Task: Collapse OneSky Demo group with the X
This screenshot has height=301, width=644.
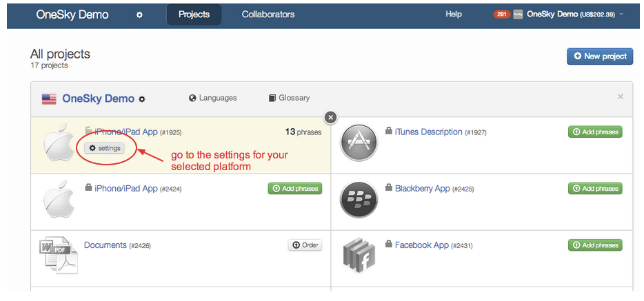Action: point(621,97)
